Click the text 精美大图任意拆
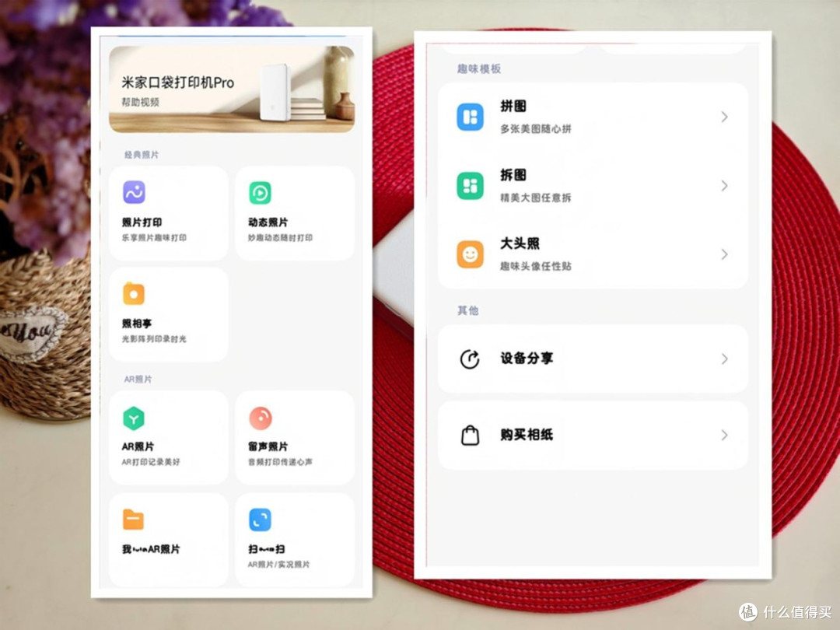Viewport: 840px width, 630px height. tap(536, 198)
